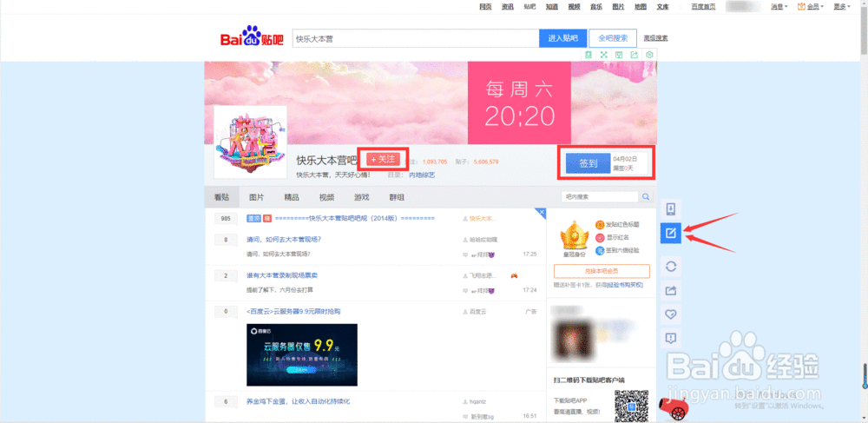868x423 pixels.
Task: Click the 快乐大本营吧 avatar image
Action: (250, 142)
